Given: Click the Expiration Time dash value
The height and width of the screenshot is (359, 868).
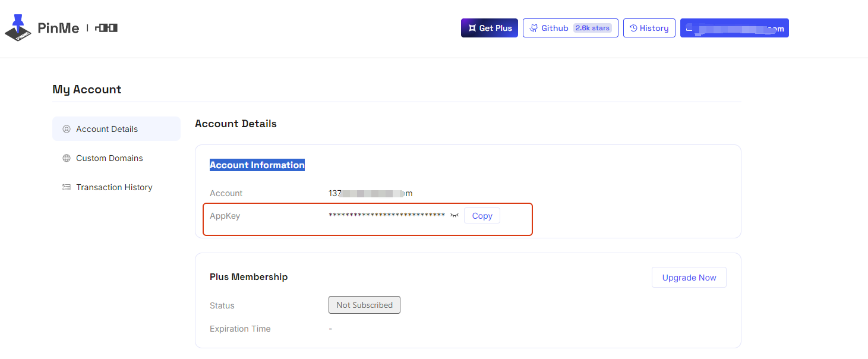Looking at the screenshot, I should point(330,329).
